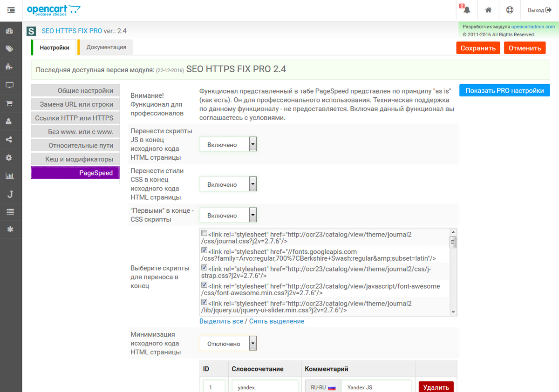
Task: Open the SEO HTTPS FIX PRO title link
Action: tap(72, 31)
